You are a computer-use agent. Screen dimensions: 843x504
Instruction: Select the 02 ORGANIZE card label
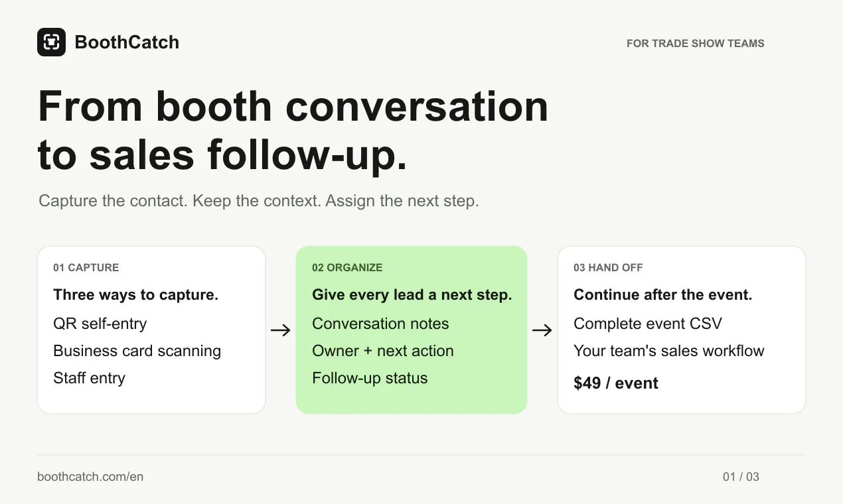[347, 268]
